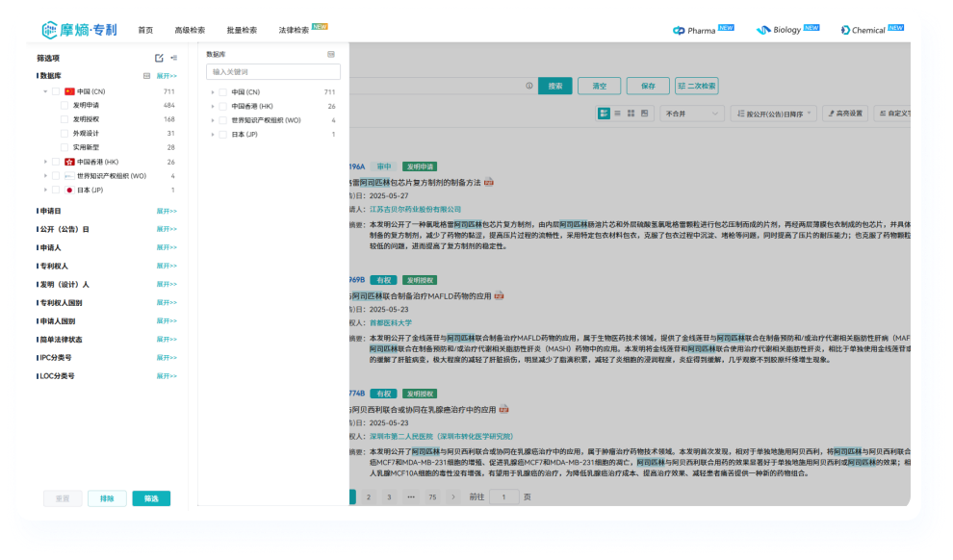Check the 发明授权 checkbox
953x560 pixels.
64,119
